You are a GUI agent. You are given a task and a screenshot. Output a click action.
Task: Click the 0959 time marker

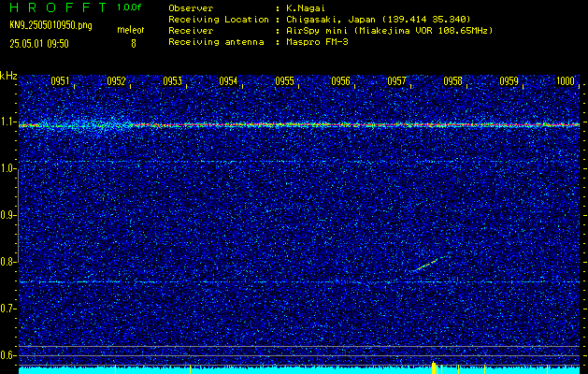tap(509, 81)
